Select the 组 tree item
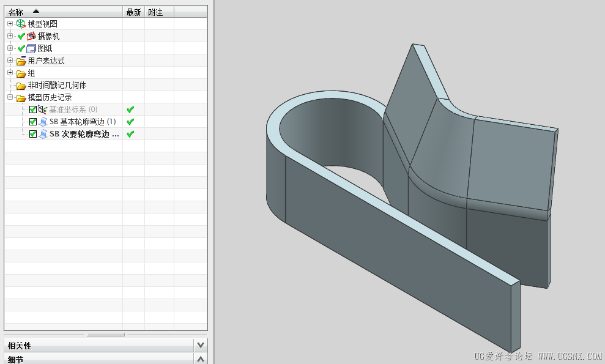The width and height of the screenshot is (605, 364). pyautogui.click(x=31, y=73)
